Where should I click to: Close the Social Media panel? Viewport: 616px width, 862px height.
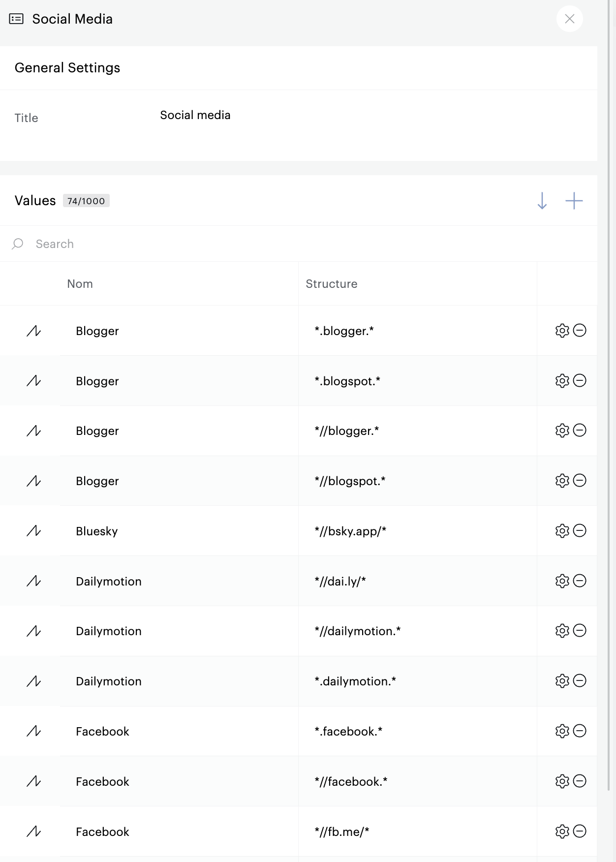coord(569,19)
